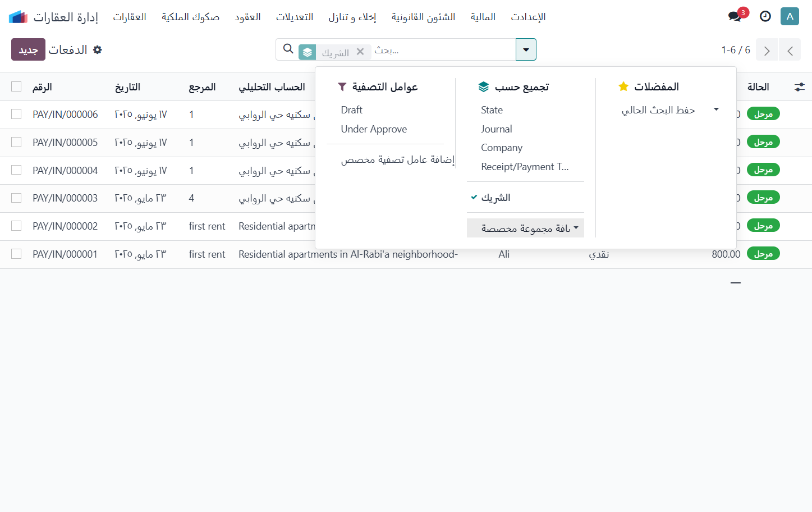Click the group-by layers icon in search facet
This screenshot has height=512, width=812.
pos(308,52)
